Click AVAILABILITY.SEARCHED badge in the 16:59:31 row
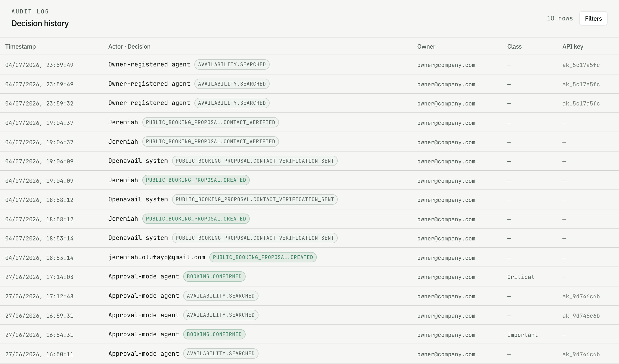Image resolution: width=619 pixels, height=364 pixels. [221, 315]
